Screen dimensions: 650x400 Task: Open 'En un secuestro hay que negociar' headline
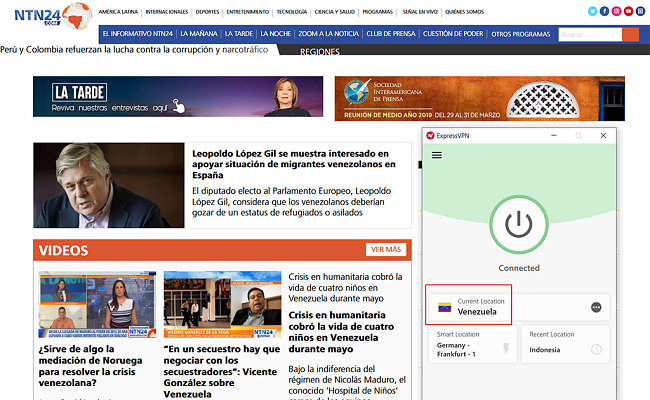[x=222, y=372]
